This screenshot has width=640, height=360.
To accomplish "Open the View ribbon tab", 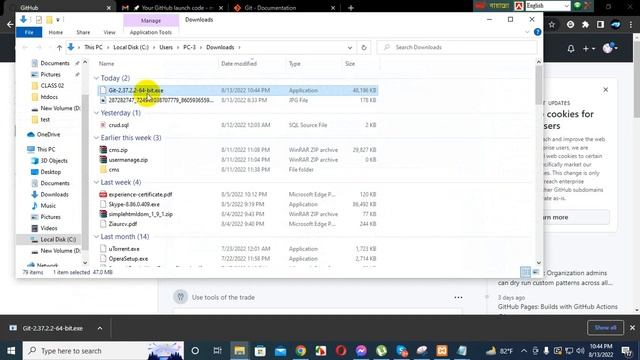I will [109, 32].
